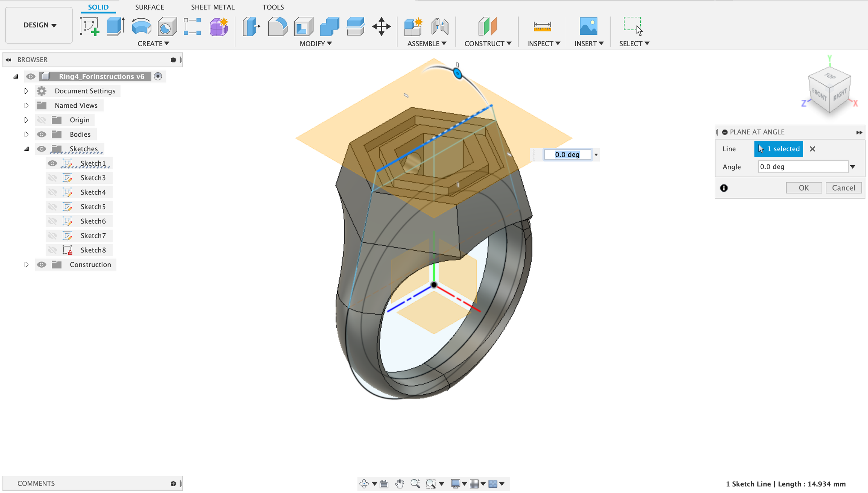Expand the Document Settings tree item
This screenshot has height=493, width=868.
click(26, 91)
